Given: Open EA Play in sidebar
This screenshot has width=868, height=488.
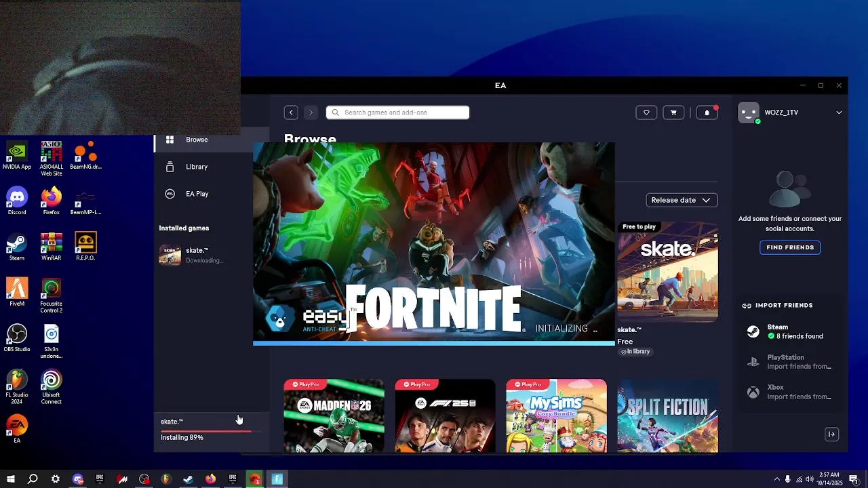Looking at the screenshot, I should coord(197,194).
